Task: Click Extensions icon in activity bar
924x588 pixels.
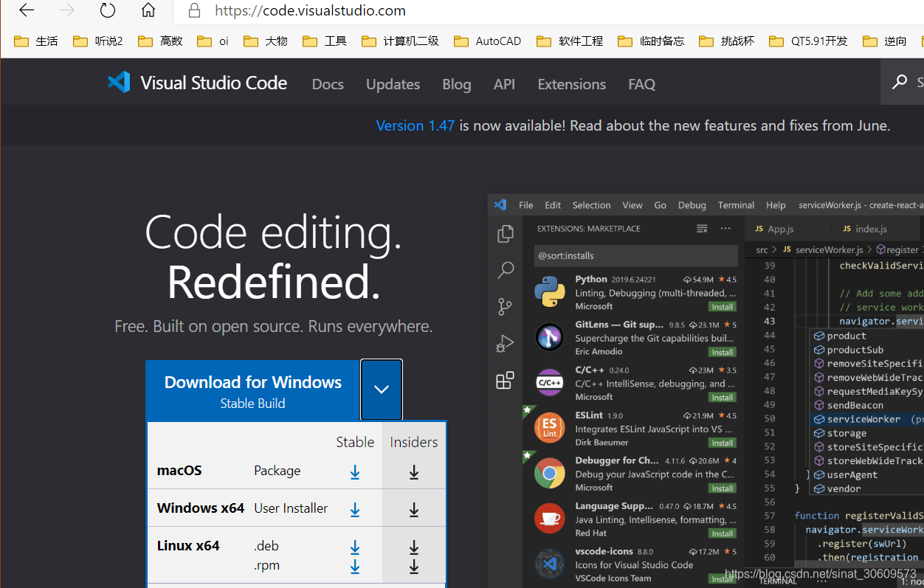Action: 506,381
